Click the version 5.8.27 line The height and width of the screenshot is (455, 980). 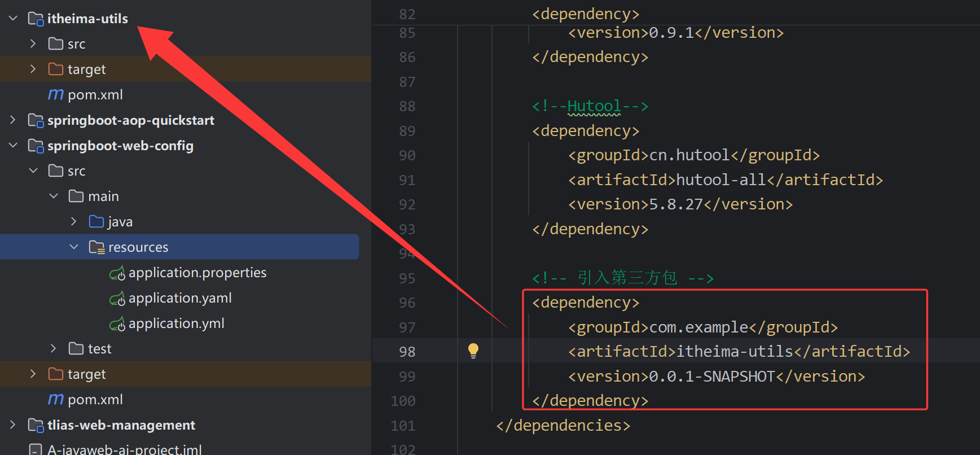(680, 204)
